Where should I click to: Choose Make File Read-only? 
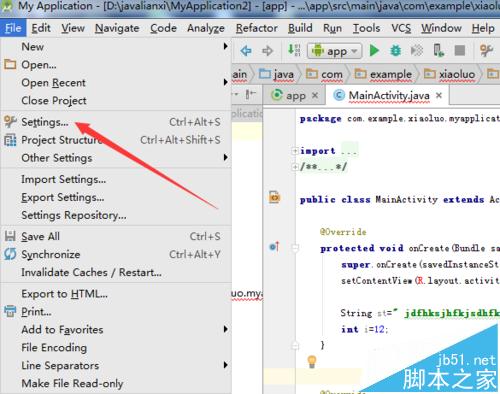click(116, 383)
